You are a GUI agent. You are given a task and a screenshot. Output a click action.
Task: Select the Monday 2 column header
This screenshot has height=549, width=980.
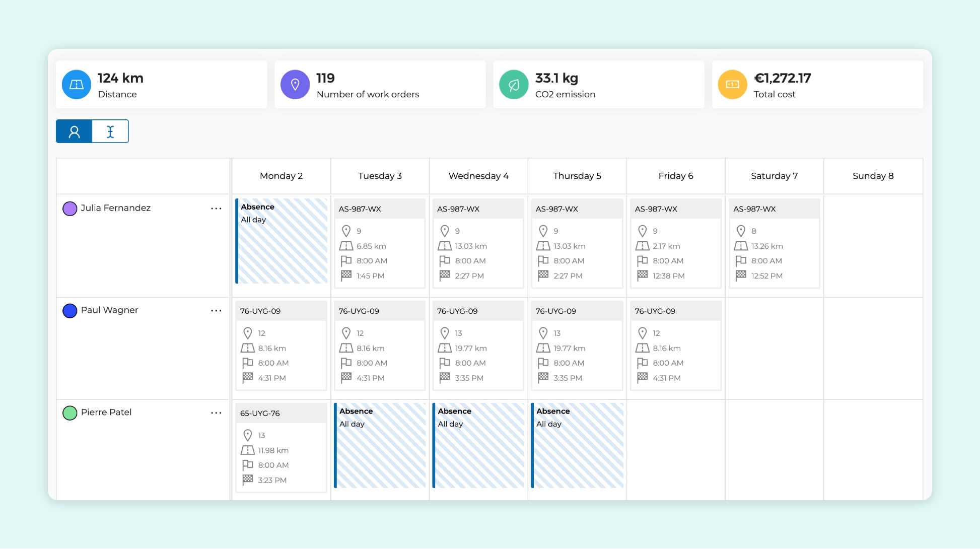281,176
